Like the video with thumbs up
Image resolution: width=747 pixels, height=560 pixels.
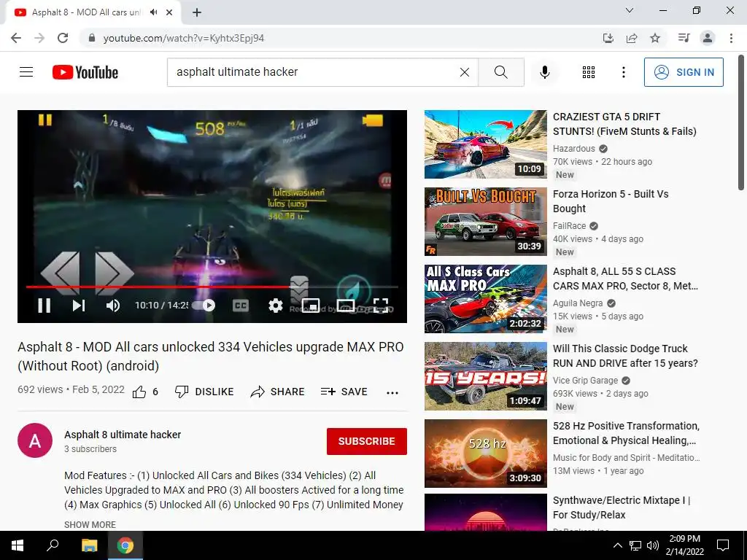[139, 392]
